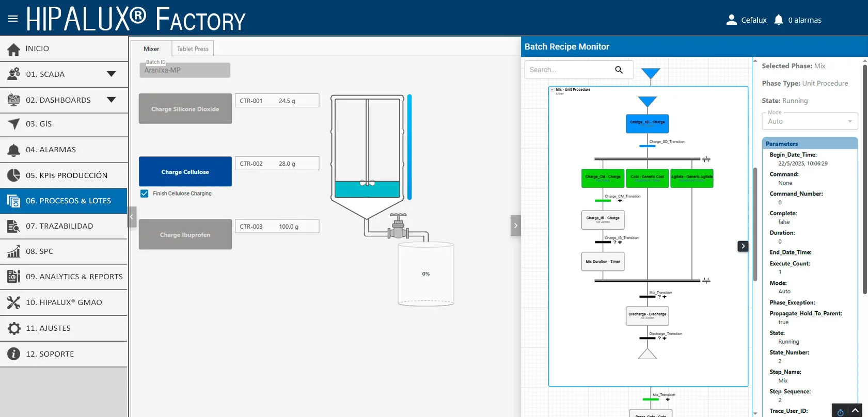
Task: Click the CTR-002 weight field
Action: point(277,164)
